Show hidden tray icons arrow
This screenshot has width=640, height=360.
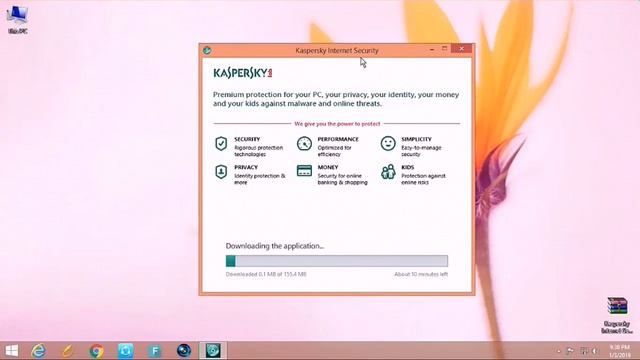[x=558, y=351]
